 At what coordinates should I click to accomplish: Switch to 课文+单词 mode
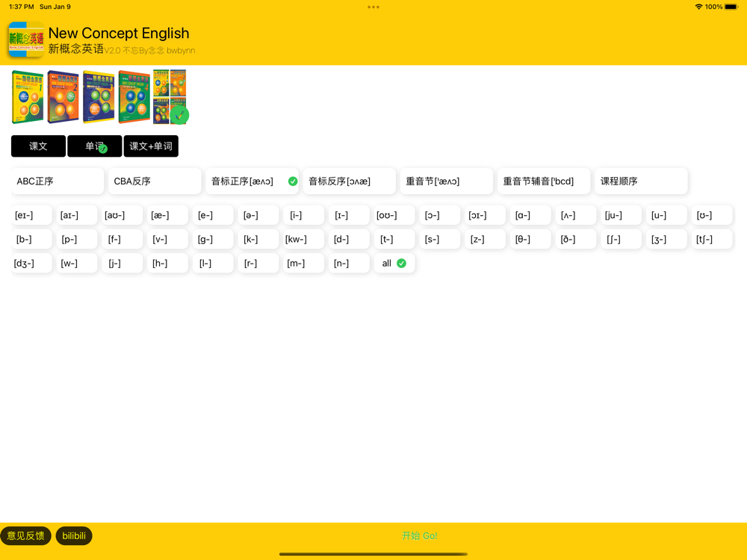pyautogui.click(x=151, y=146)
